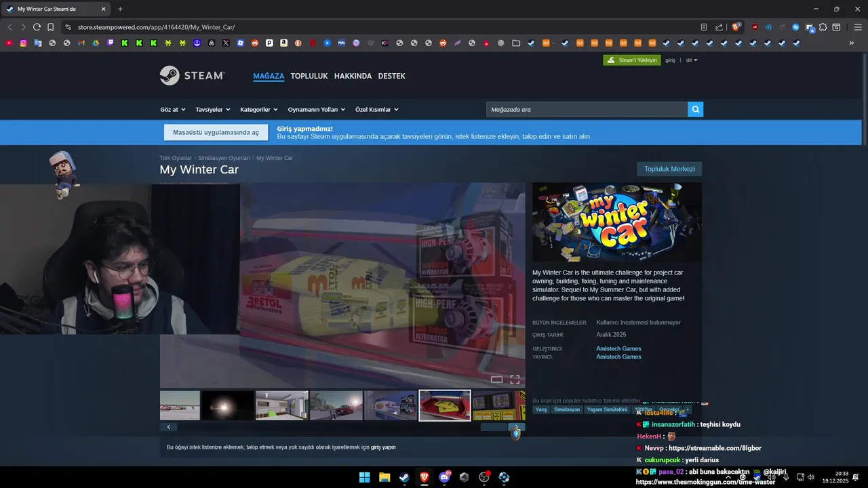Toggle theater mode on the screenshot viewer
868x488 pixels.
(496, 380)
